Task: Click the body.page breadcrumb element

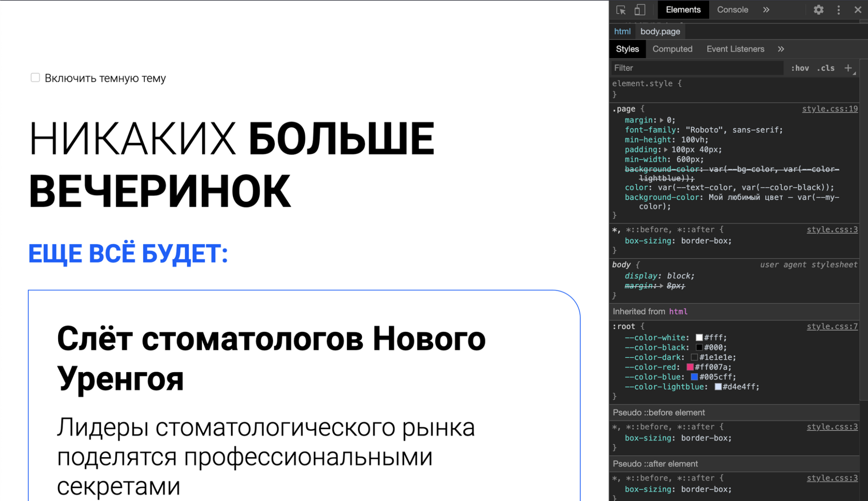Action: click(660, 31)
